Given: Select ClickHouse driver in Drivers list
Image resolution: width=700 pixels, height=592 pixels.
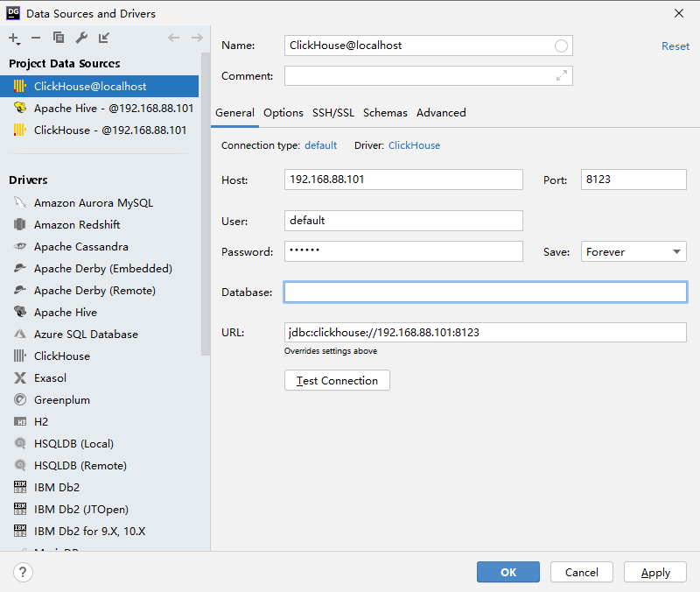Looking at the screenshot, I should 99,356.
